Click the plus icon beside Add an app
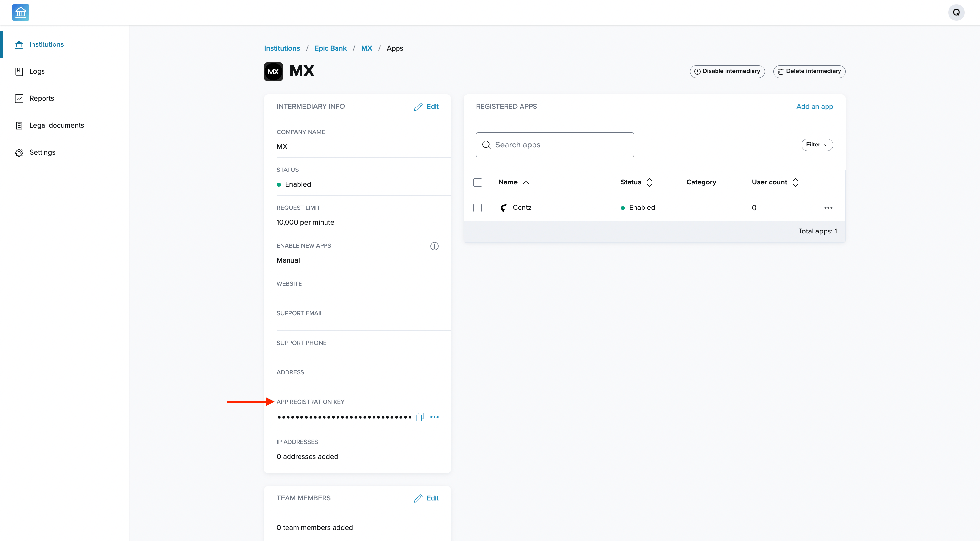980x541 pixels. (x=790, y=107)
